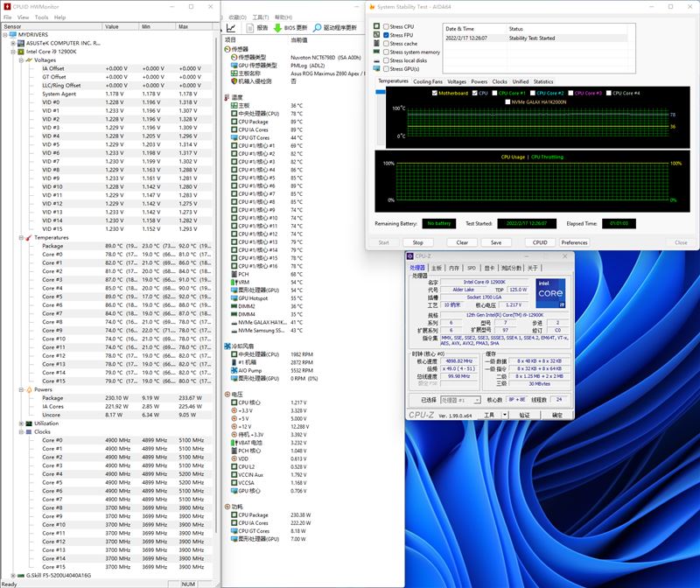Viewport: 700px width, 588px height.
Task: Click the BIOS update green arrow icon
Action: 277,28
